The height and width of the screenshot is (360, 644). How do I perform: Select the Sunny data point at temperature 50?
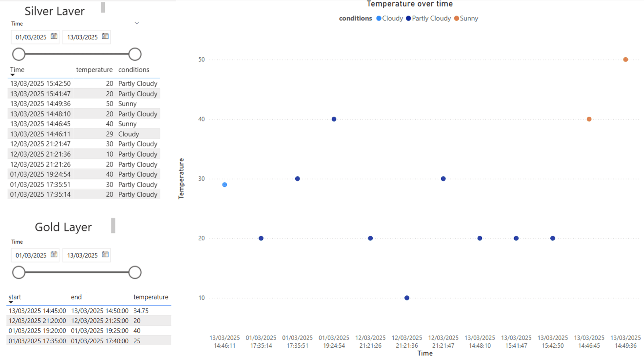(x=625, y=60)
